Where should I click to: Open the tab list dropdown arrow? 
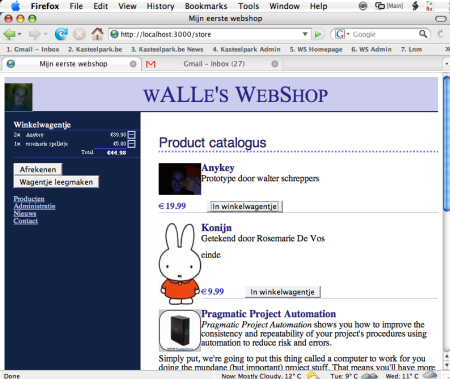(446, 64)
